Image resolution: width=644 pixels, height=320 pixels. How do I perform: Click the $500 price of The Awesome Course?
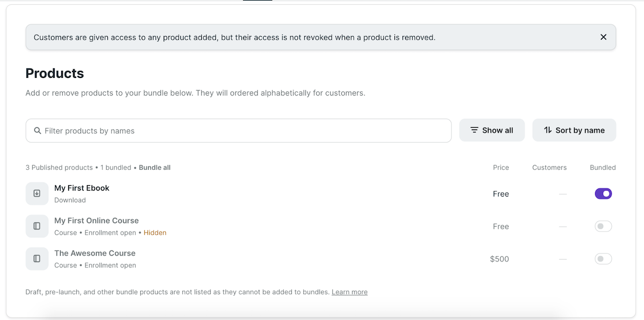click(x=499, y=258)
